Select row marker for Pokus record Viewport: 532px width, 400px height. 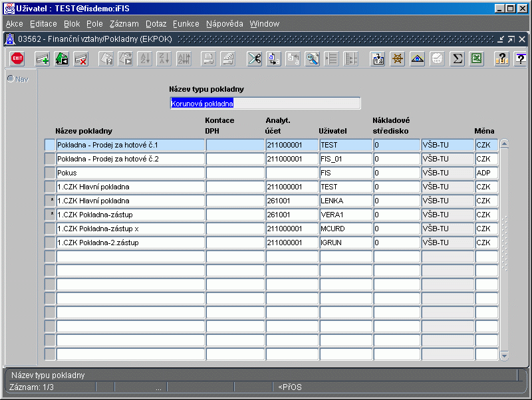(x=50, y=173)
